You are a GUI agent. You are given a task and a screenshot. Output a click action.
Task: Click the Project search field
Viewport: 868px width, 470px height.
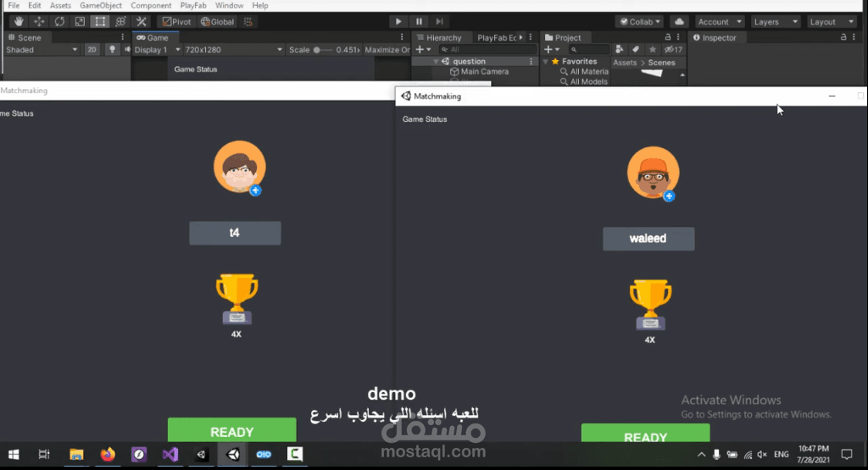click(x=589, y=49)
